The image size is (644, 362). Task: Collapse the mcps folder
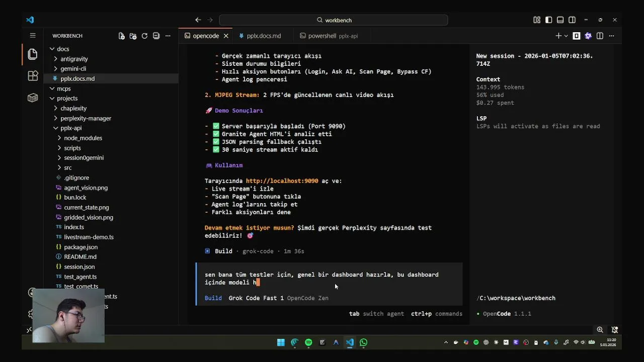tap(111, 88)
